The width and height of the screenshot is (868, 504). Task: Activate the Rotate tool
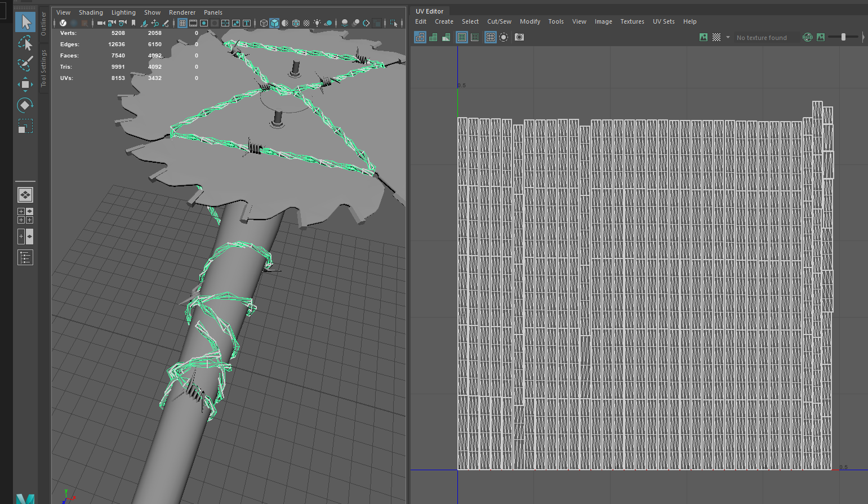pos(25,105)
